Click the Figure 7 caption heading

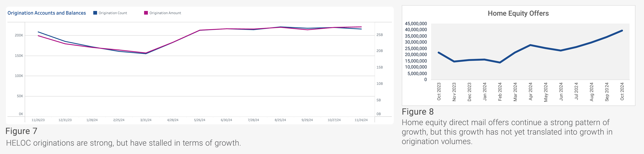pyautogui.click(x=22, y=131)
